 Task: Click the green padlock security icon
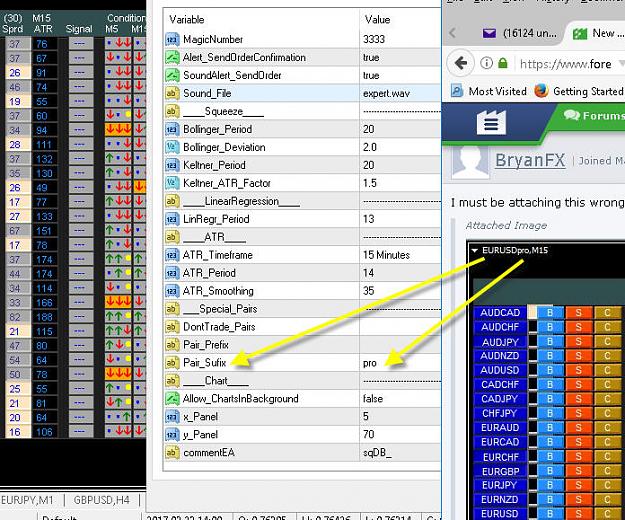(503, 63)
